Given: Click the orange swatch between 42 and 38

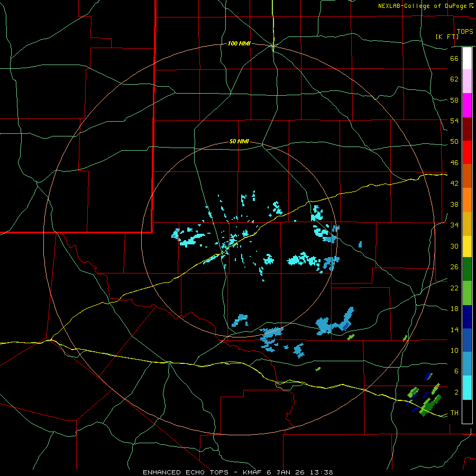Looking at the screenshot, I should coord(467,200).
